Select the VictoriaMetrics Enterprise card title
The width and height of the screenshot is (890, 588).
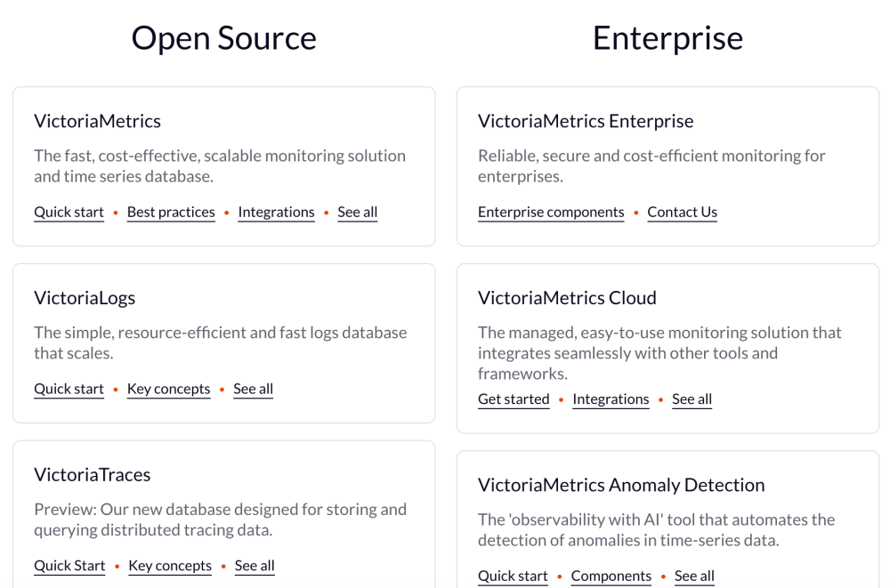point(586,121)
